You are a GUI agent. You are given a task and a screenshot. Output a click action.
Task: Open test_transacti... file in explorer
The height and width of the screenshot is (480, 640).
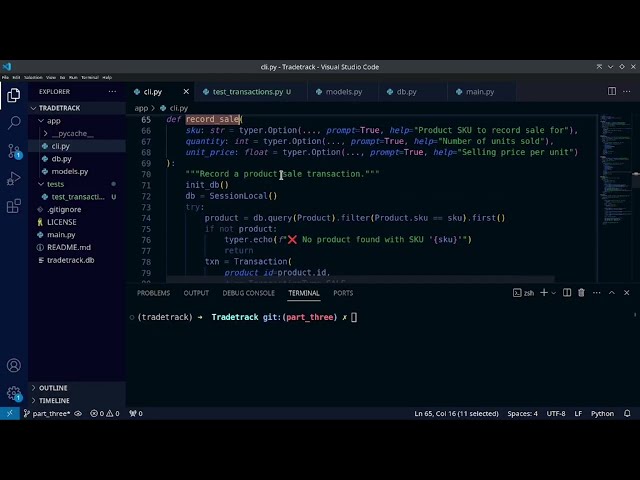click(x=77, y=197)
